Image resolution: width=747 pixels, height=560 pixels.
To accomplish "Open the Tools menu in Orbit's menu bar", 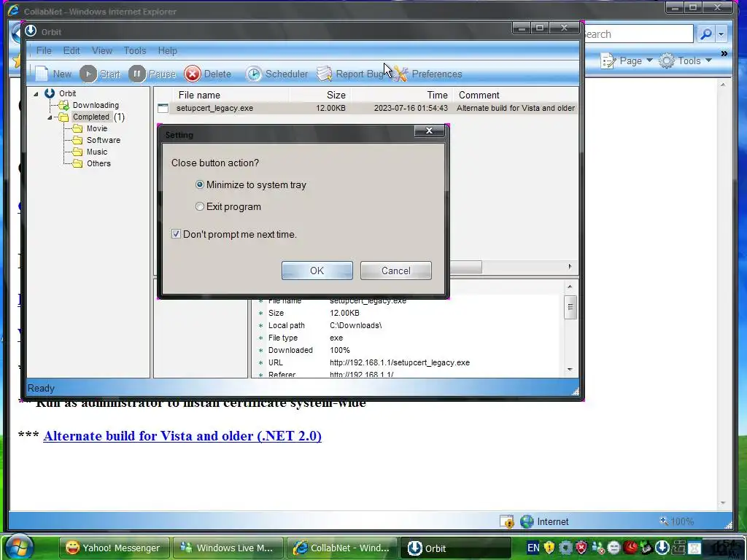I will pyautogui.click(x=135, y=50).
